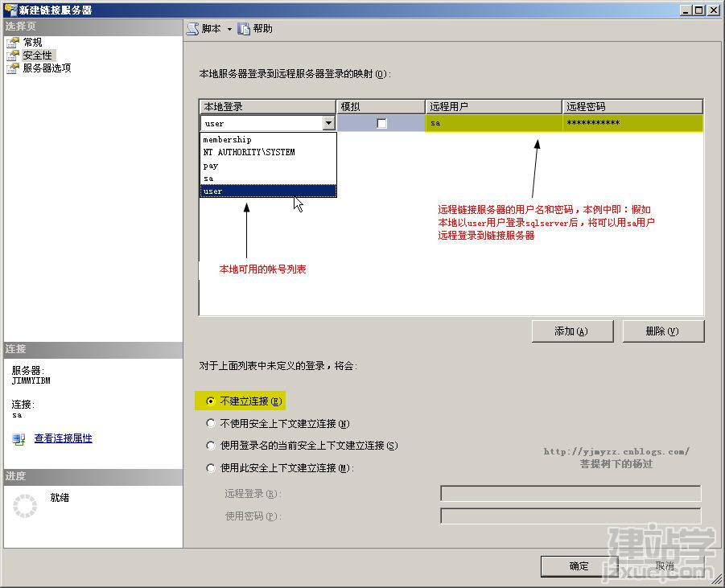Click the 脚本 script icon in toolbar
Image resolution: width=725 pixels, height=588 pixels.
click(x=193, y=29)
